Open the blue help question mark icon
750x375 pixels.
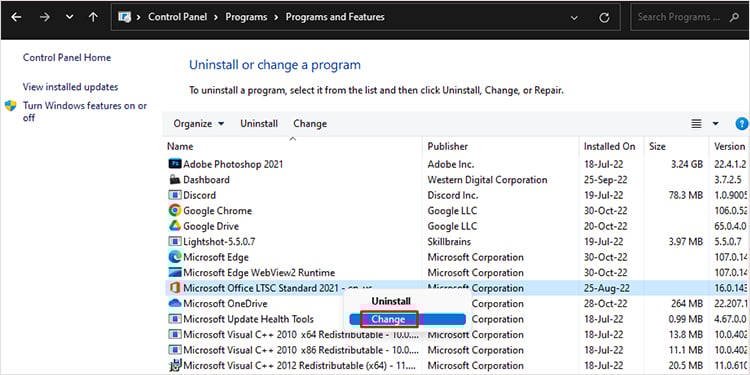point(742,124)
